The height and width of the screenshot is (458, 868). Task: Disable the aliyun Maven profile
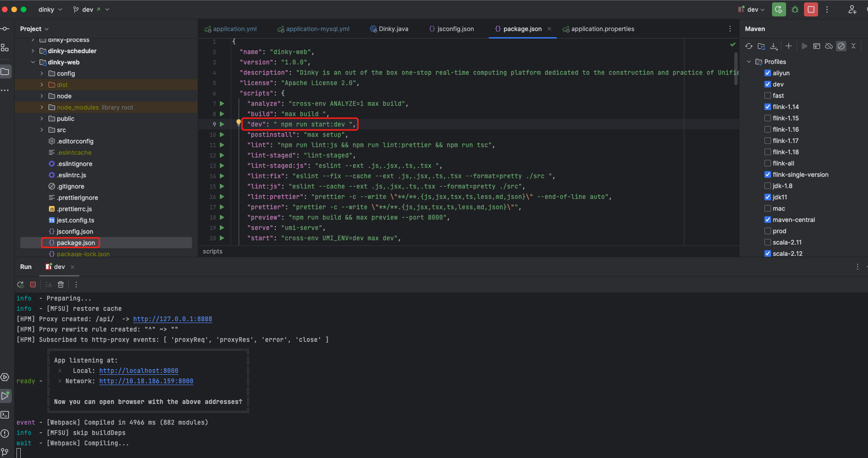tap(768, 73)
